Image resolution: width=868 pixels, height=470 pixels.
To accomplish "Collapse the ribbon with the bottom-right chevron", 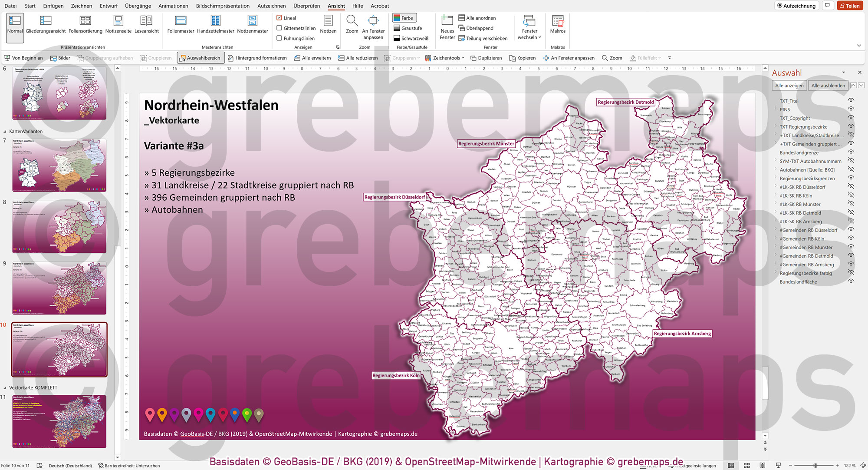I will click(859, 45).
